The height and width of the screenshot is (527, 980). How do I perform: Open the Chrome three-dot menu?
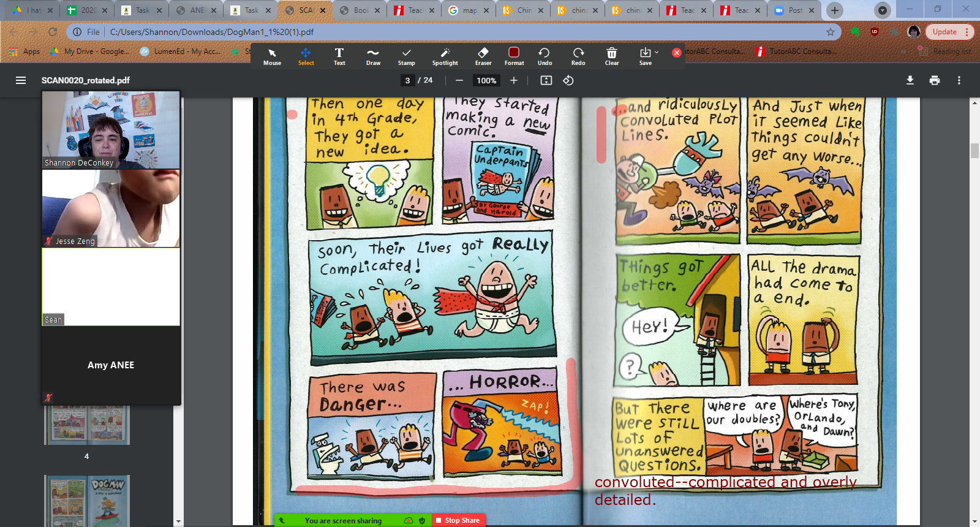point(967,32)
